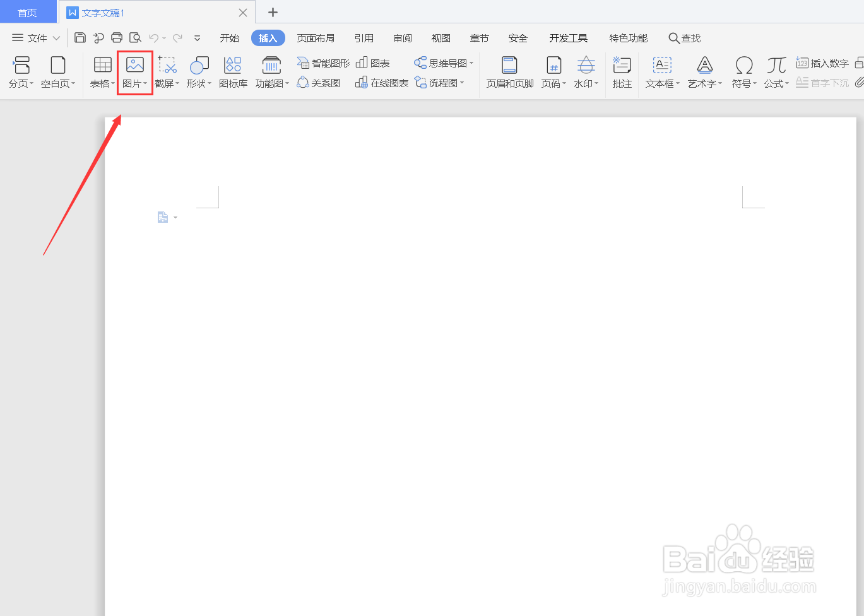This screenshot has height=616, width=864.
Task: Expand the 页码 dropdown arrow
Action: tap(564, 83)
